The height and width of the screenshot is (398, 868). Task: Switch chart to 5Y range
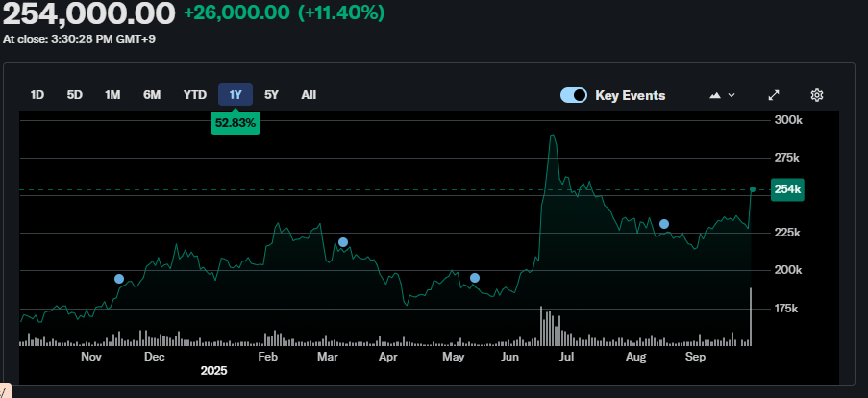(x=271, y=95)
